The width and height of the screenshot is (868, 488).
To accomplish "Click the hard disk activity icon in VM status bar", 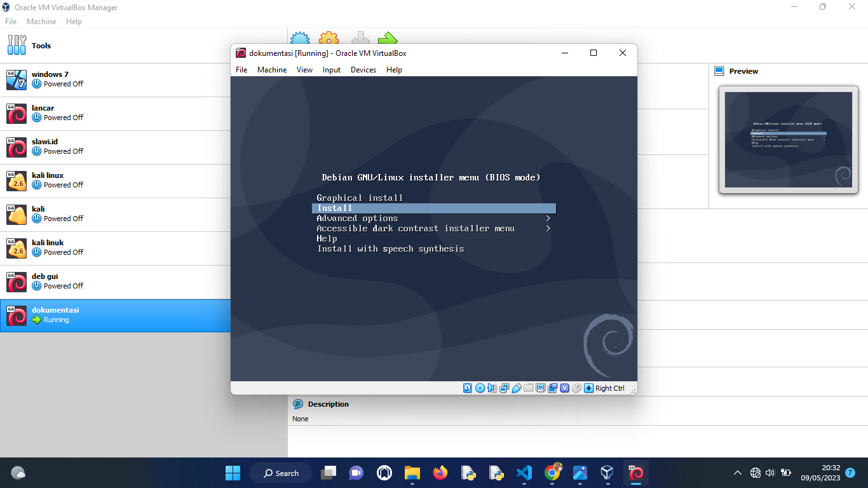I will (x=468, y=388).
